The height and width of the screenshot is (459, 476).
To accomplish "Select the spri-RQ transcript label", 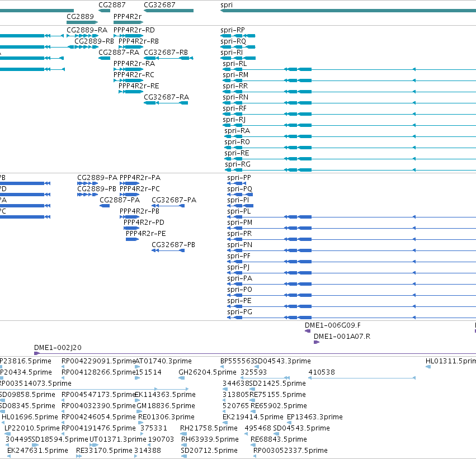I will [x=233, y=41].
